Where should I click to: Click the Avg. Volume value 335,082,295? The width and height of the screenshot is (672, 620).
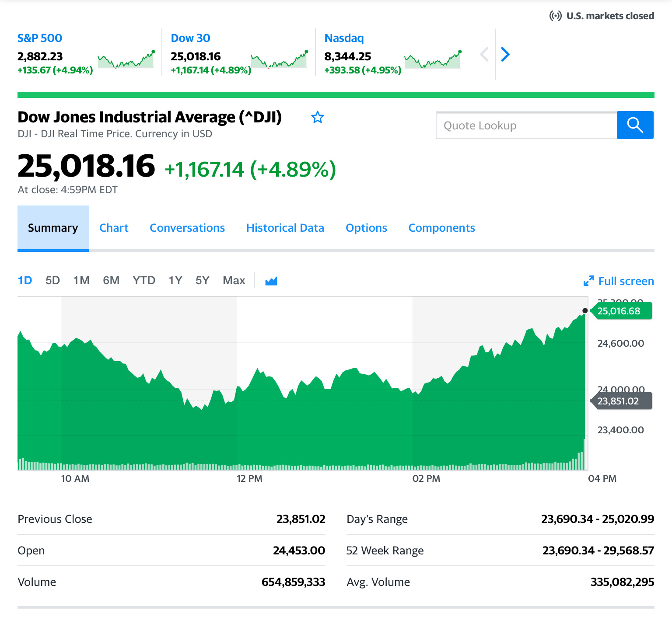coord(623,582)
